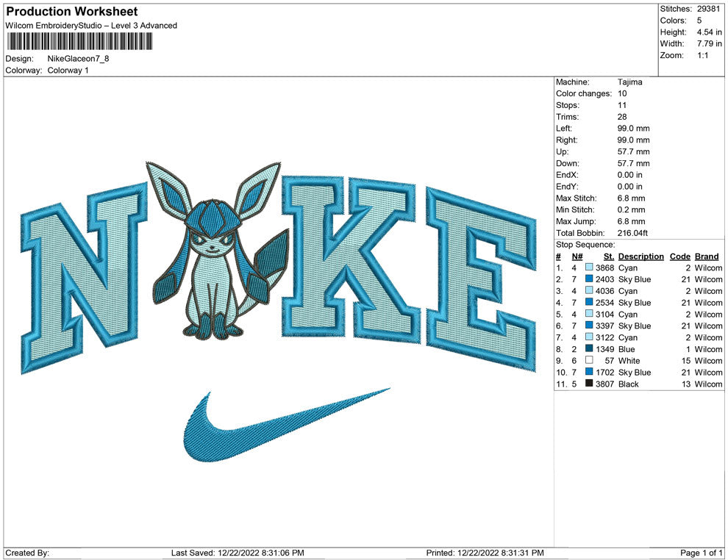Click the "Color changes:" label

click(584, 94)
